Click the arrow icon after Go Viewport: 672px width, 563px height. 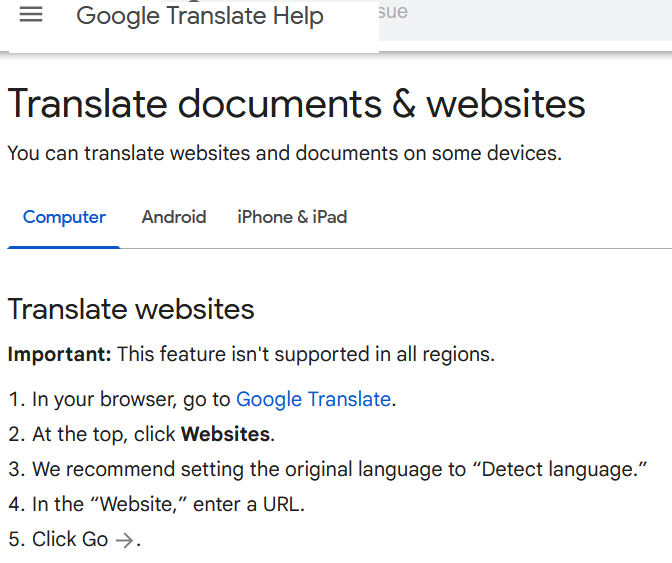123,540
